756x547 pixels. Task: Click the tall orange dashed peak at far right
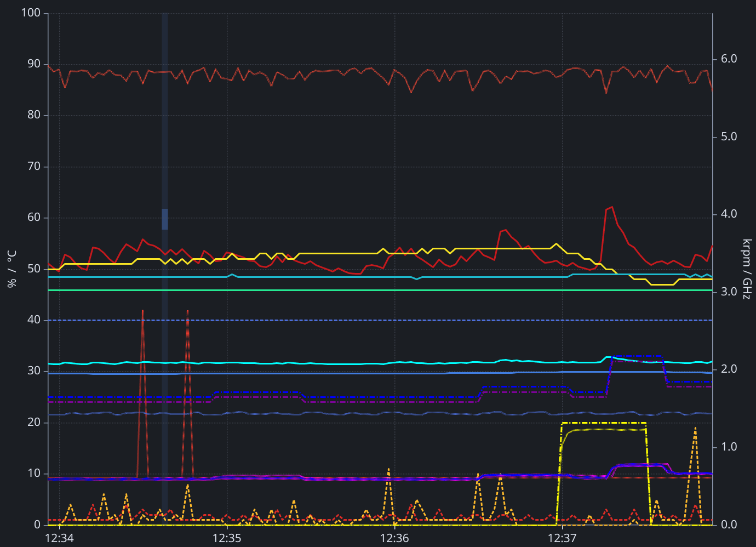695,428
